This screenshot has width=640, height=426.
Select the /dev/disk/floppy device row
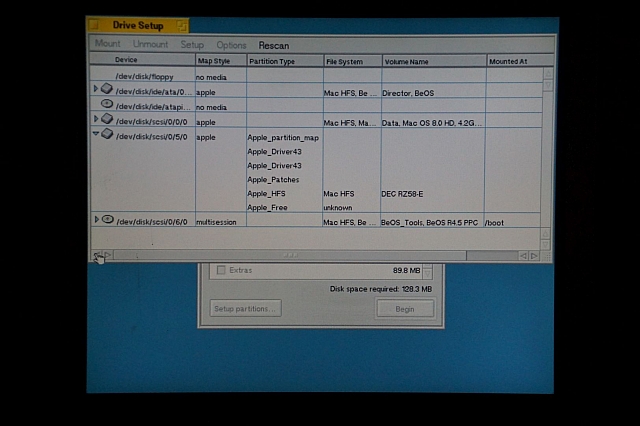[316, 76]
